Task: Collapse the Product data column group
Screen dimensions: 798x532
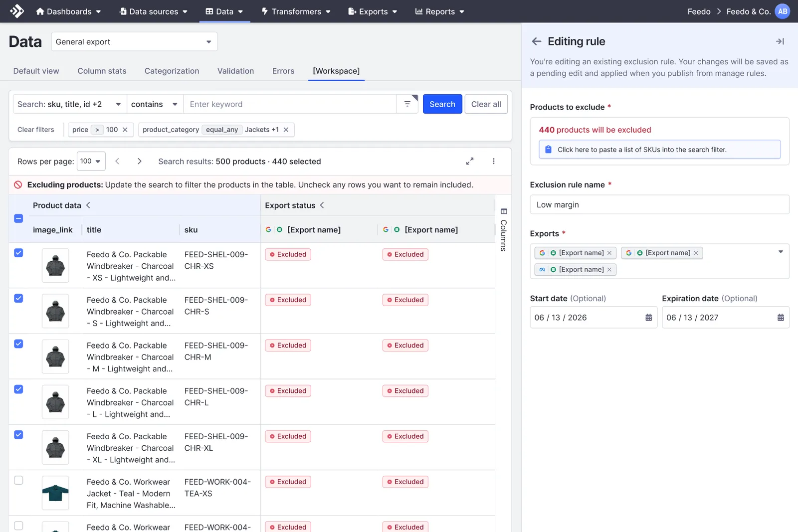Action: click(88, 205)
